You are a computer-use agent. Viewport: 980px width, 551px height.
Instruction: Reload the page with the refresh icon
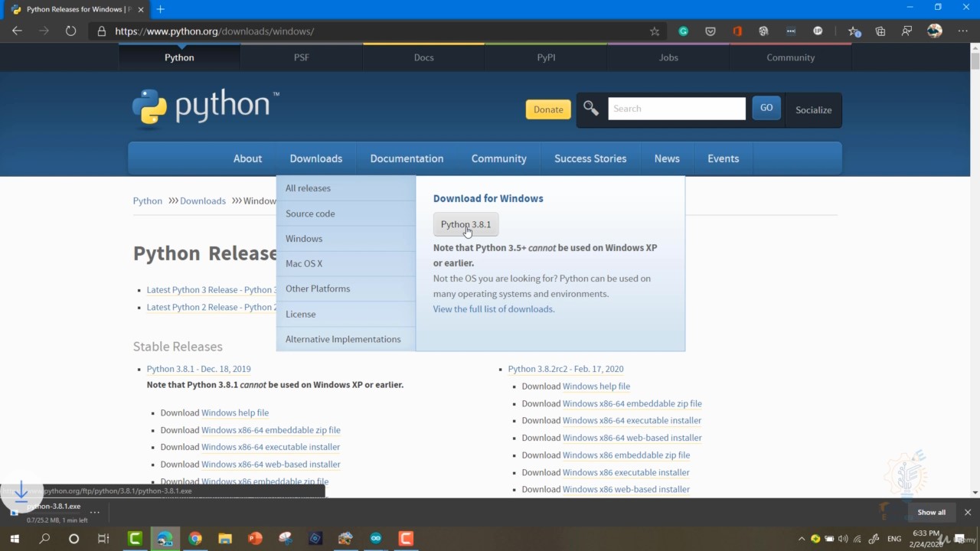pos(70,31)
